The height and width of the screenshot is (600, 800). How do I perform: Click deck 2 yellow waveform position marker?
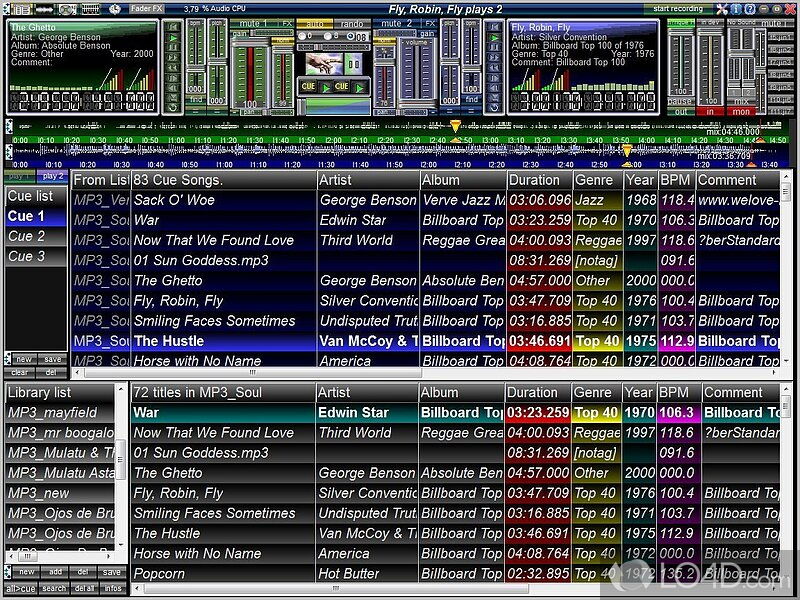point(627,151)
